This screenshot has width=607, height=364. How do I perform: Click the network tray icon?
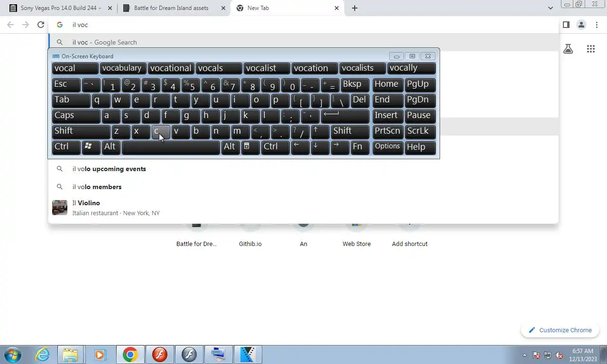[548, 355]
